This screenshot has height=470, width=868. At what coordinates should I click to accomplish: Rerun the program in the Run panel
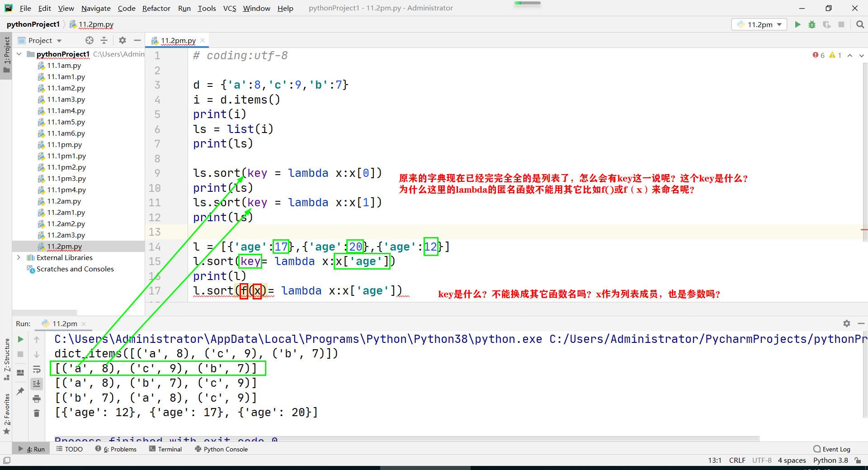point(20,339)
